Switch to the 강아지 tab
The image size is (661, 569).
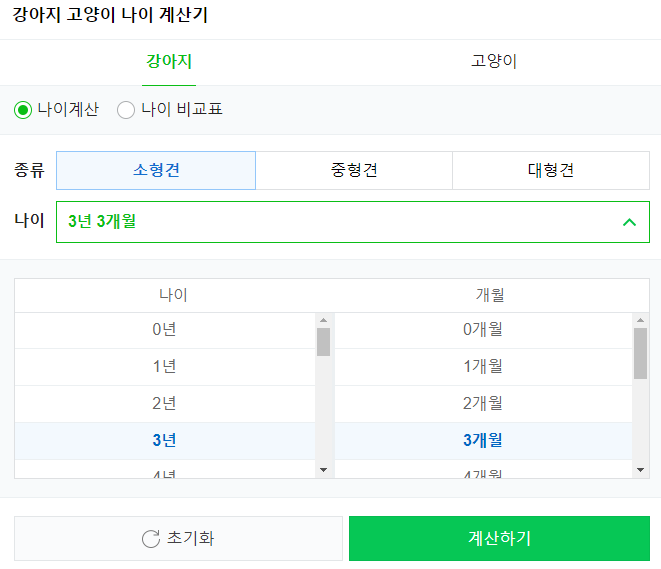169,62
